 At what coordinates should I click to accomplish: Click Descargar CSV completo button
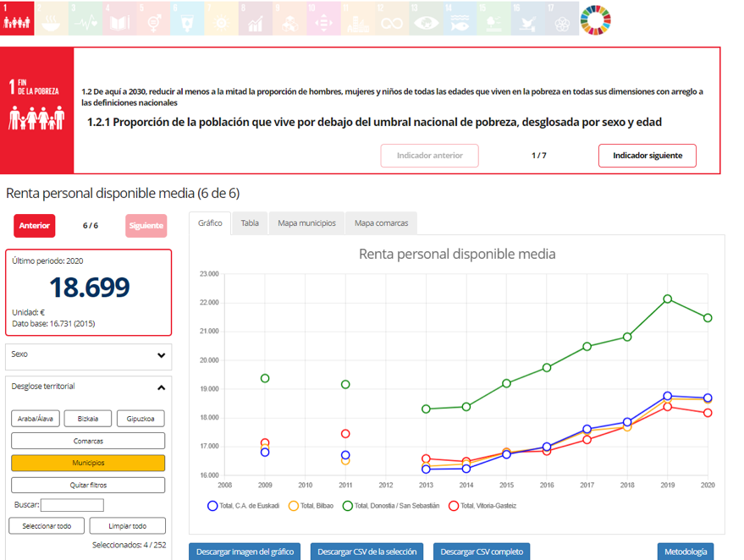[x=481, y=552]
